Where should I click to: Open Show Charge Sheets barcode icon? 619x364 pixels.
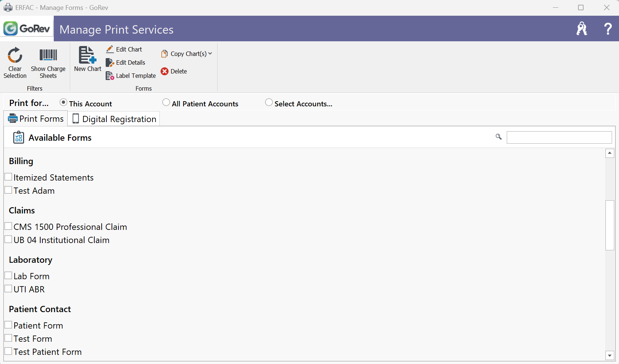coord(48,56)
